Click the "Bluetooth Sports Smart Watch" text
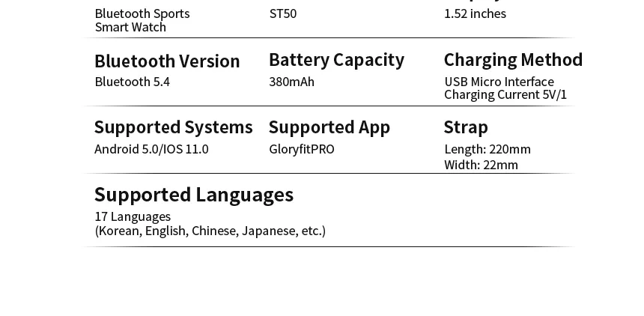 click(142, 20)
